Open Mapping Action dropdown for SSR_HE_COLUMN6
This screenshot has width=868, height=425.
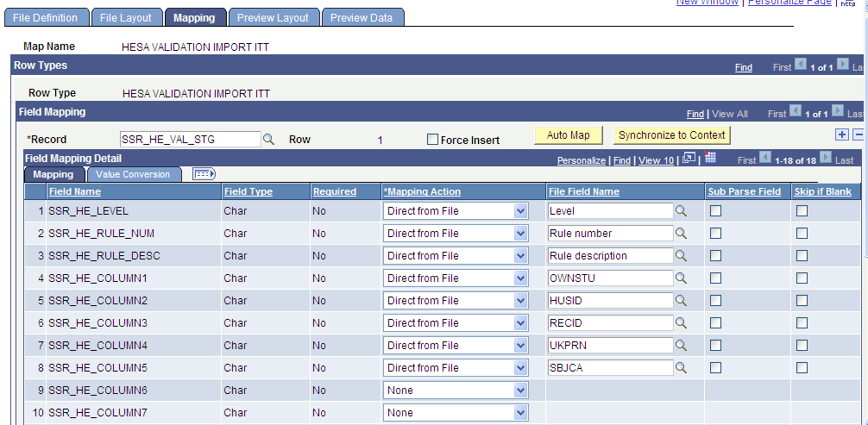(x=456, y=391)
